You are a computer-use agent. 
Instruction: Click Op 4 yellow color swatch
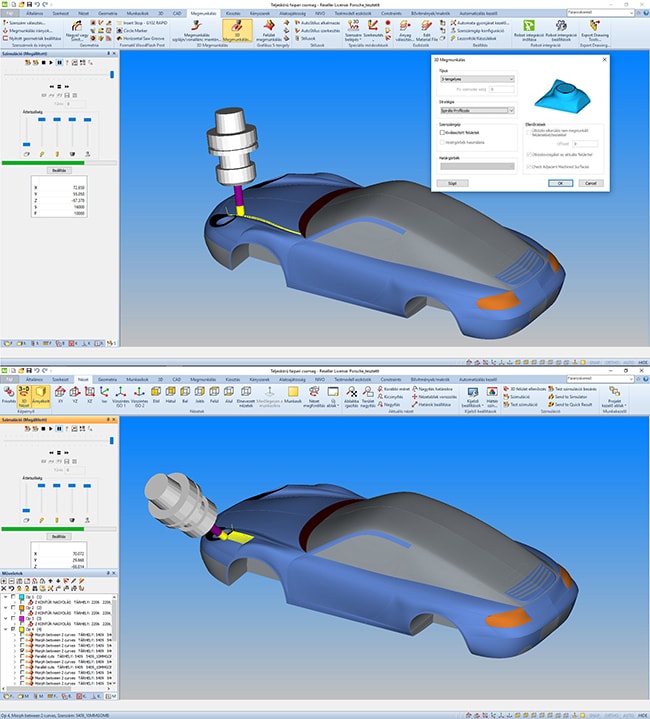pos(22,629)
